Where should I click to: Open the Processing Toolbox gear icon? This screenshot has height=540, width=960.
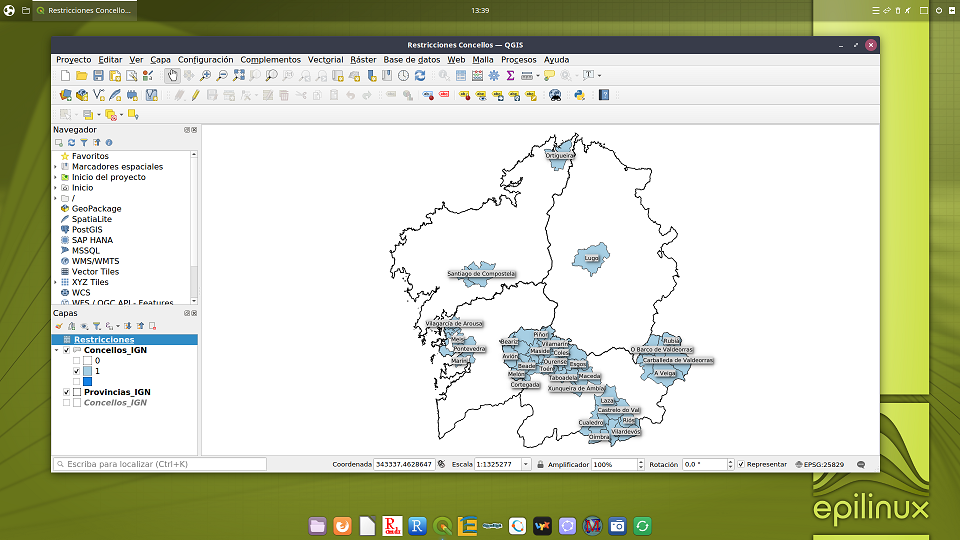coord(494,75)
